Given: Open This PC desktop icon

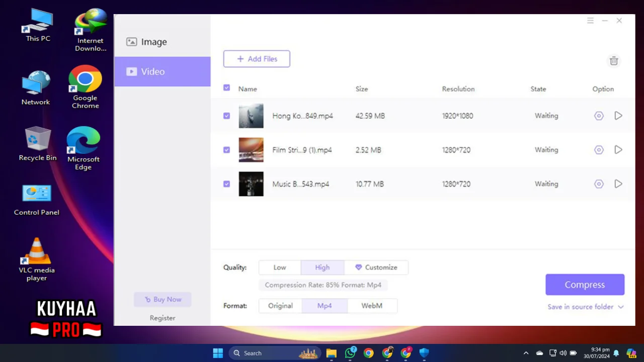Looking at the screenshot, I should (38, 25).
